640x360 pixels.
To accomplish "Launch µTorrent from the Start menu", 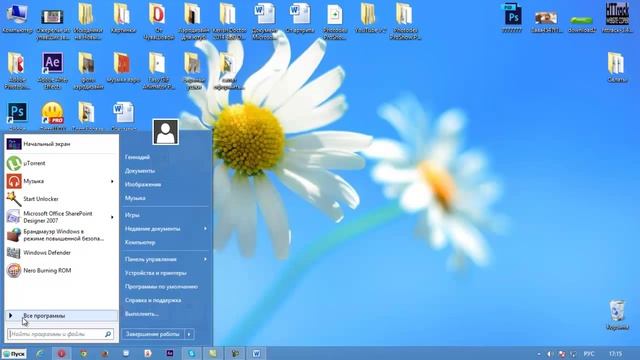I will [x=61, y=163].
